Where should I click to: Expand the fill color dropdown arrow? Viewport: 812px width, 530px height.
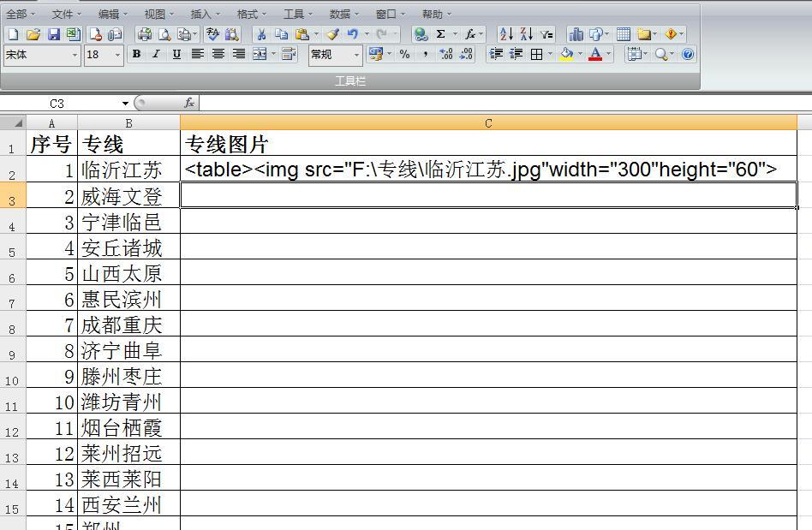[x=580, y=54]
